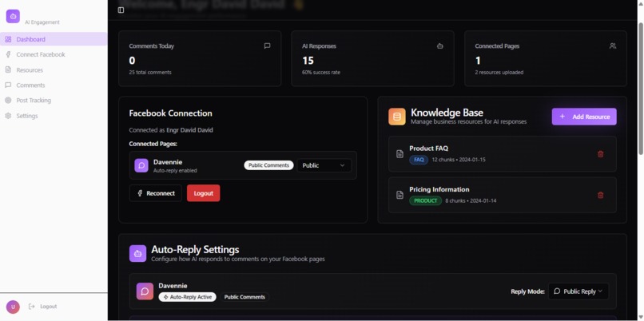Screen dimensions: 644x321
Task: Click the PRODUCT tag badge
Action: 426,200
